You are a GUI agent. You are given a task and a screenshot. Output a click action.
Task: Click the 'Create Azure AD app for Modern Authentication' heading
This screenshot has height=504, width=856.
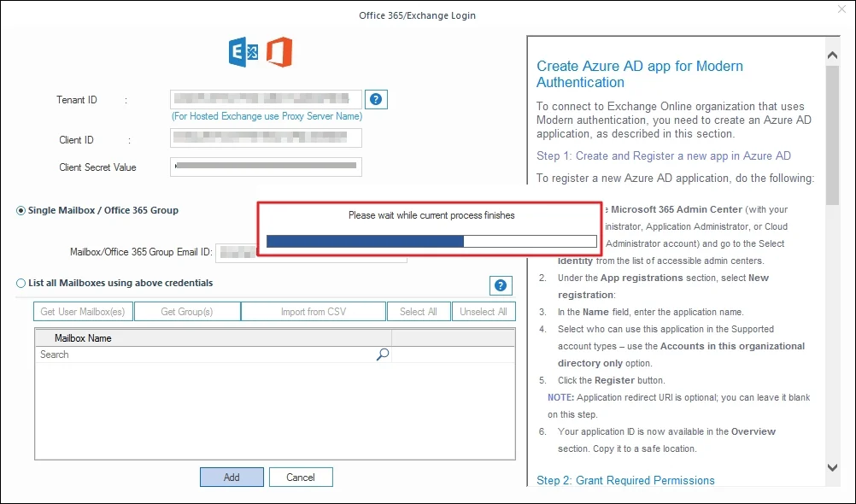click(640, 73)
